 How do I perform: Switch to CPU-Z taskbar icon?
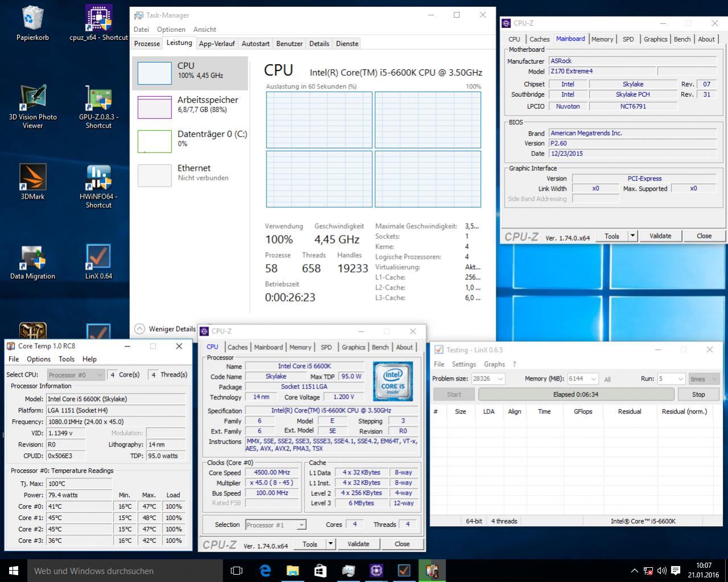376,571
